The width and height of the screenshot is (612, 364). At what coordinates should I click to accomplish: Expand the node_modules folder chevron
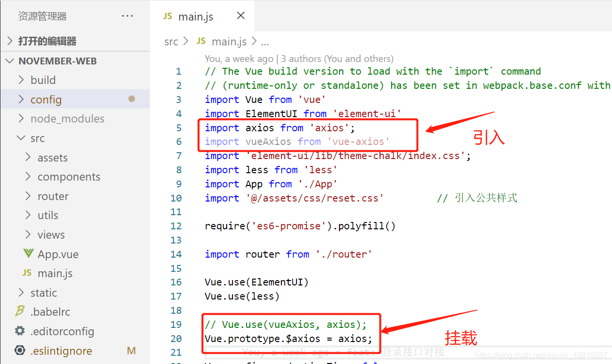pos(21,119)
